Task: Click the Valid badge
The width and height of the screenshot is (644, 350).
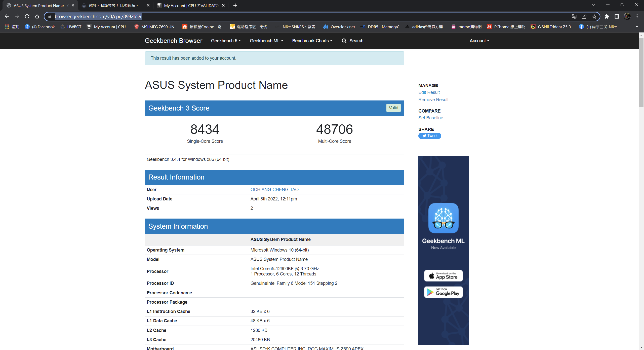Action: tap(393, 108)
